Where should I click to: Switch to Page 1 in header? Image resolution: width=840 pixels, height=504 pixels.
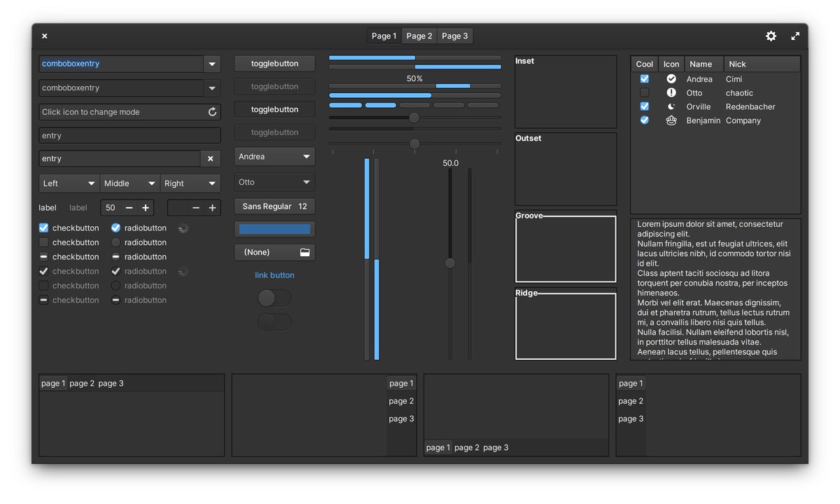[384, 36]
